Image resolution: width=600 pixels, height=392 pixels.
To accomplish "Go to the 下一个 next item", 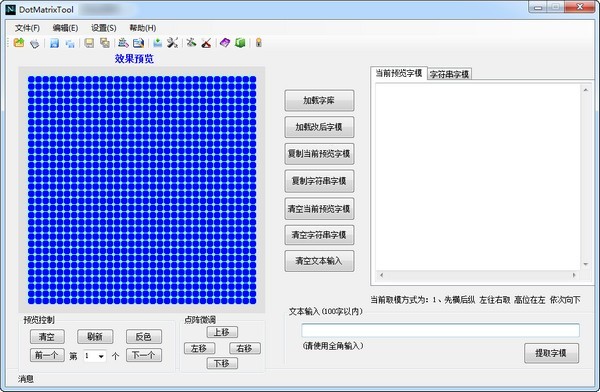I will click(x=144, y=355).
